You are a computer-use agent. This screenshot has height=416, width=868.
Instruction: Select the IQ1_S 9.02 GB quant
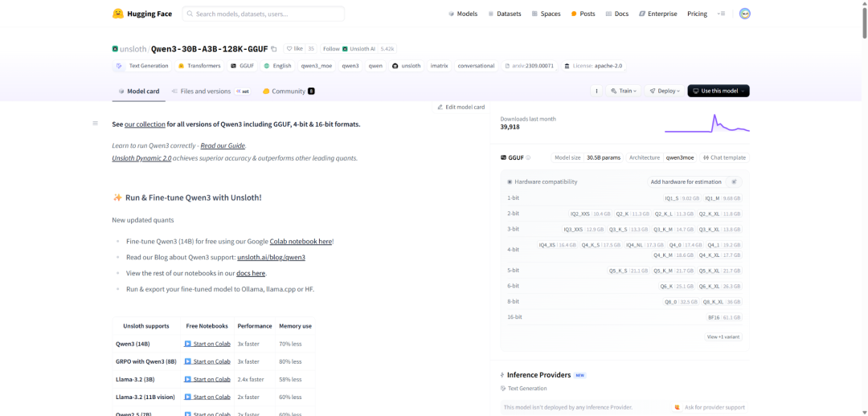tap(682, 198)
